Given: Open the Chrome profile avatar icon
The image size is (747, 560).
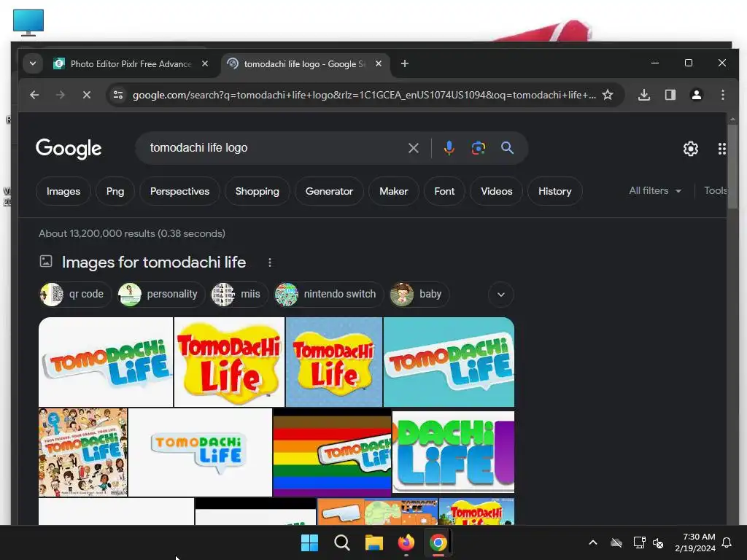Looking at the screenshot, I should coord(697,95).
